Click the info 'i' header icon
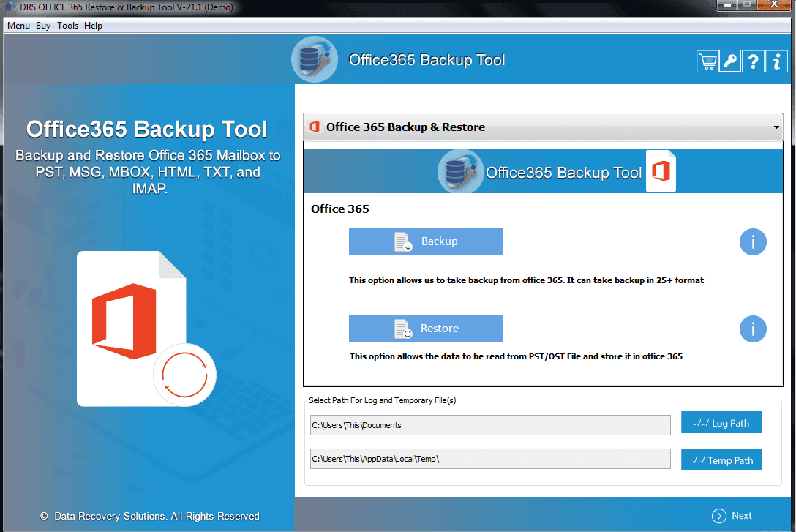This screenshot has width=796, height=532. (777, 62)
